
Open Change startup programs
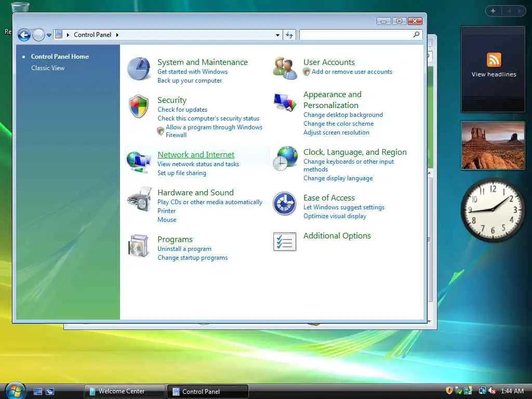pyautogui.click(x=192, y=258)
